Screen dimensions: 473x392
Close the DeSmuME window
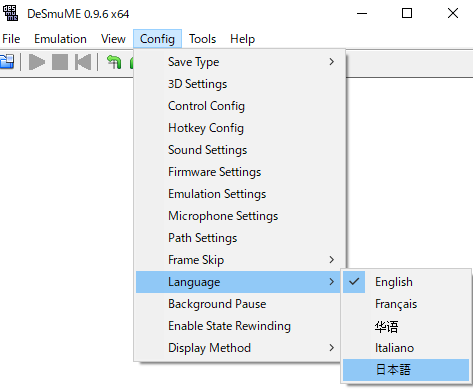(453, 13)
